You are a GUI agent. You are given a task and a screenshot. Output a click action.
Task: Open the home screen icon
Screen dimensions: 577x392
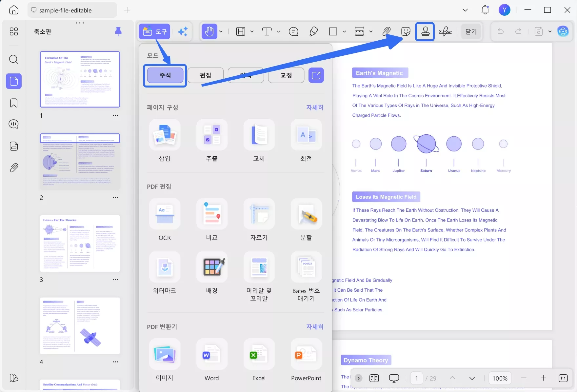pos(14,10)
